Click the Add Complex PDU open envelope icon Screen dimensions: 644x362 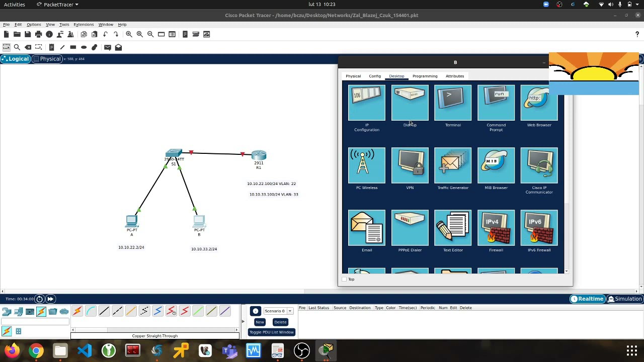[118, 47]
